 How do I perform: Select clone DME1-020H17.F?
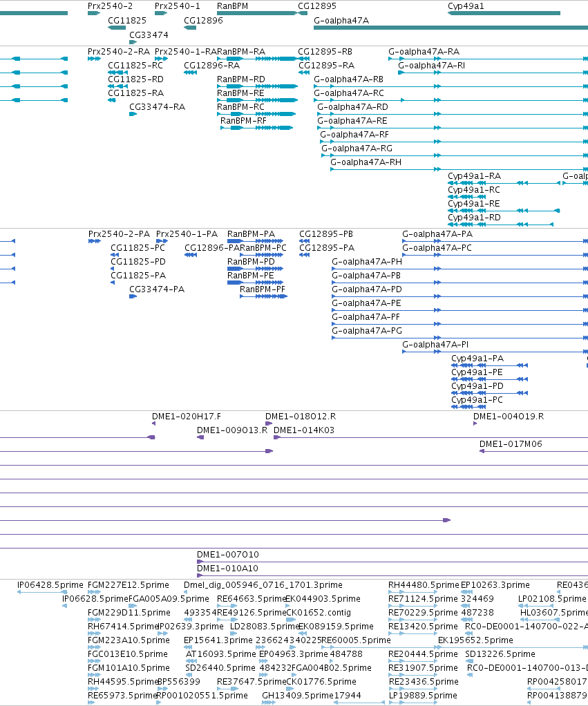[x=187, y=417]
